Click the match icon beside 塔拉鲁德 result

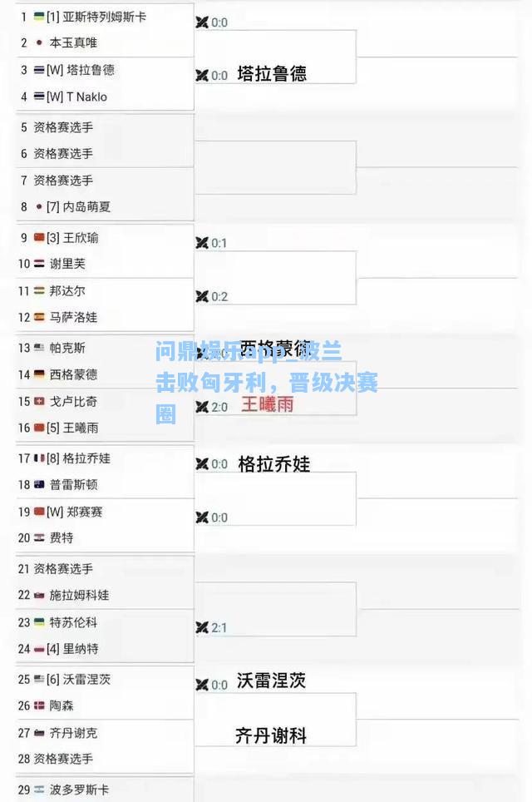[x=202, y=75]
